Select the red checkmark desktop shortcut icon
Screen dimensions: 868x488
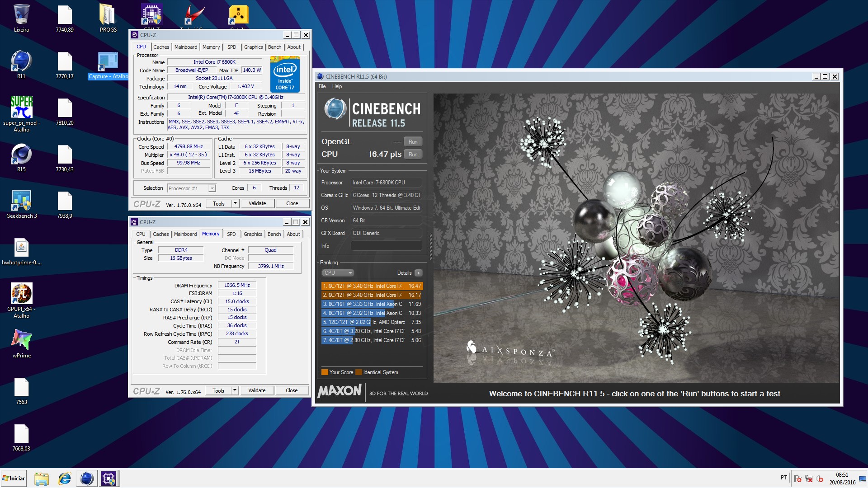coord(195,14)
